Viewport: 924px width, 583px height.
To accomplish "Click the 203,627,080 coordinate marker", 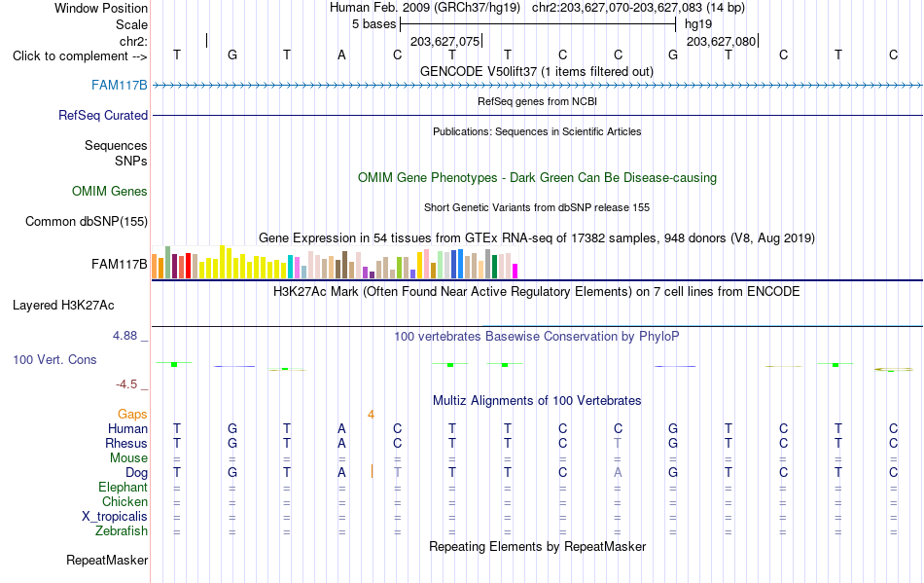I will (722, 41).
